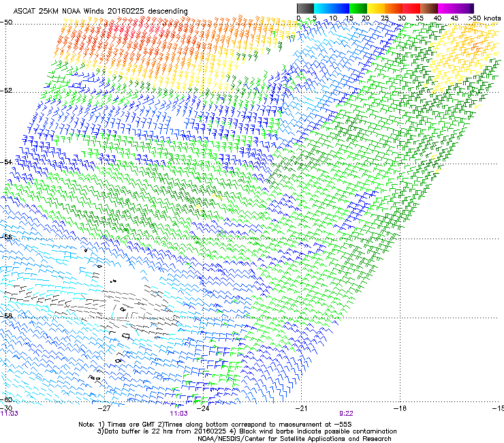Click the yellow 20-25 knots color swatch
504x443 pixels.
tap(376, 8)
